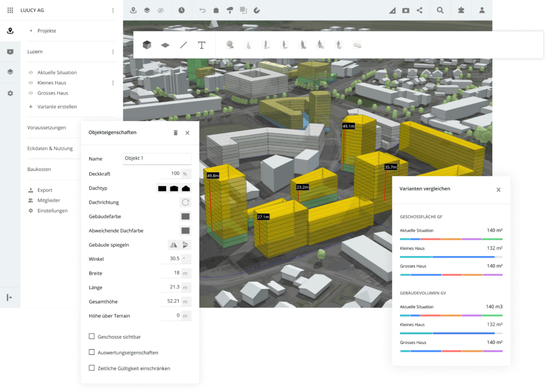
Task: Click the clock time icon in top toolbar
Action: (x=181, y=10)
